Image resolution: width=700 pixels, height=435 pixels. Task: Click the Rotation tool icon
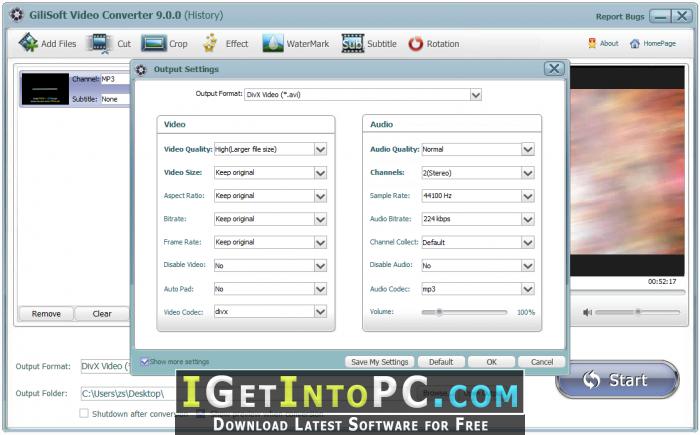click(x=416, y=44)
